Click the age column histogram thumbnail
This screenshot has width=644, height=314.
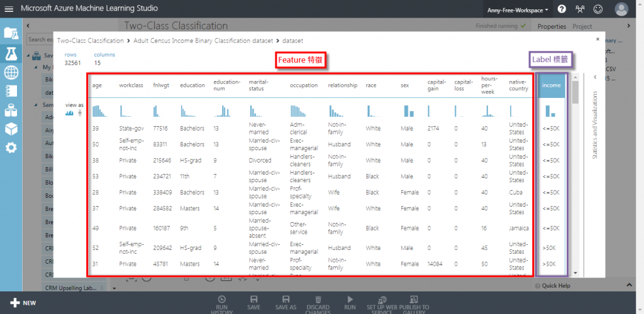100,111
